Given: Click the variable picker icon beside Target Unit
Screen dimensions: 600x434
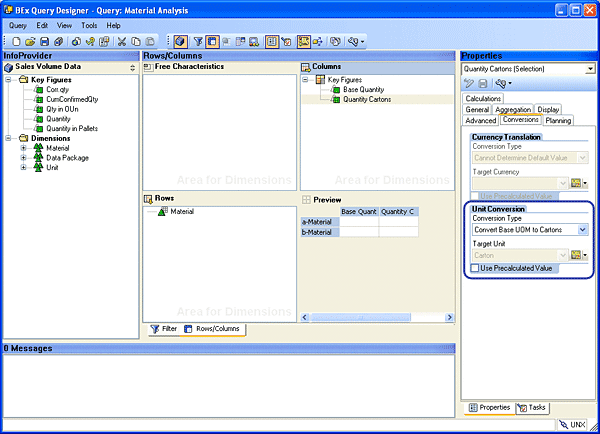Looking at the screenshot, I should (x=575, y=255).
